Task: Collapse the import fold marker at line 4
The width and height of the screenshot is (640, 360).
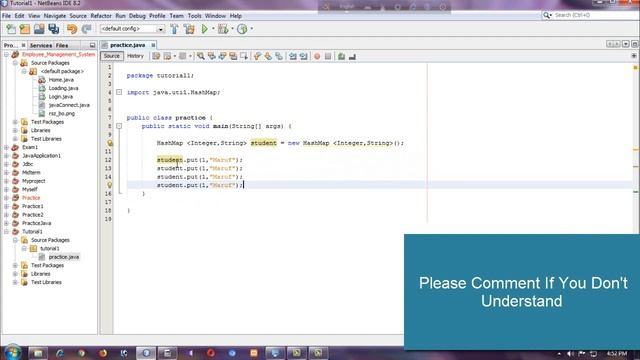Action: point(119,92)
